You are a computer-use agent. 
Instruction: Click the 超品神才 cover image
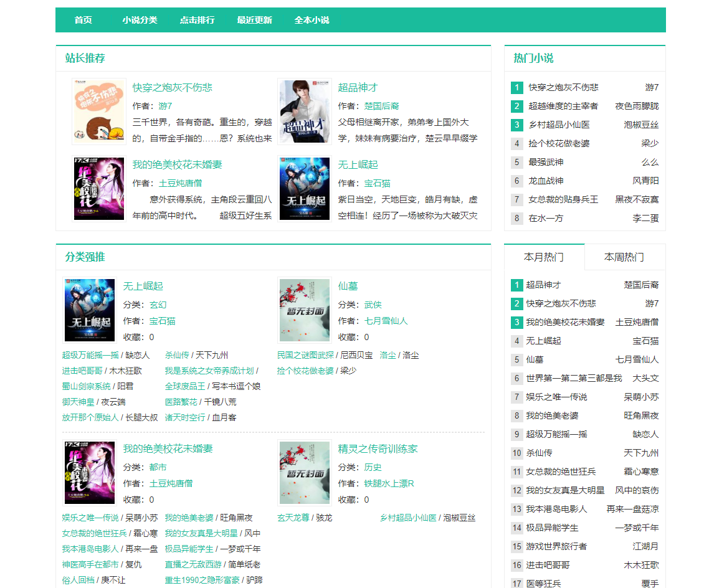click(305, 111)
